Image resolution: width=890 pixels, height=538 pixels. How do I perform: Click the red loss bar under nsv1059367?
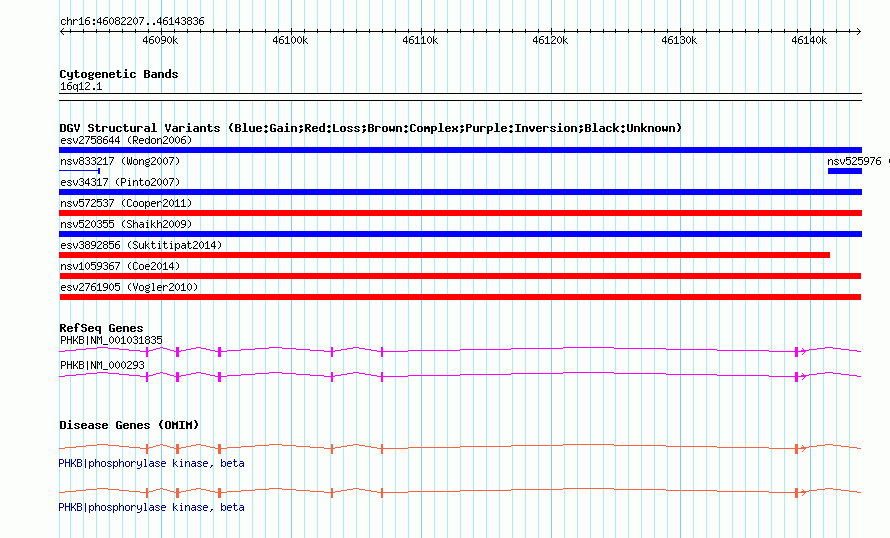point(460,276)
